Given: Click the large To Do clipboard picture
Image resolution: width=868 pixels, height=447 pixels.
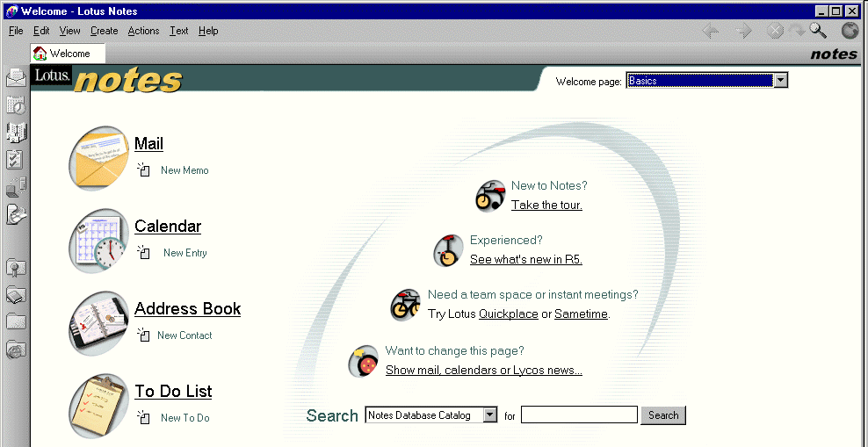Looking at the screenshot, I should coord(98,406).
